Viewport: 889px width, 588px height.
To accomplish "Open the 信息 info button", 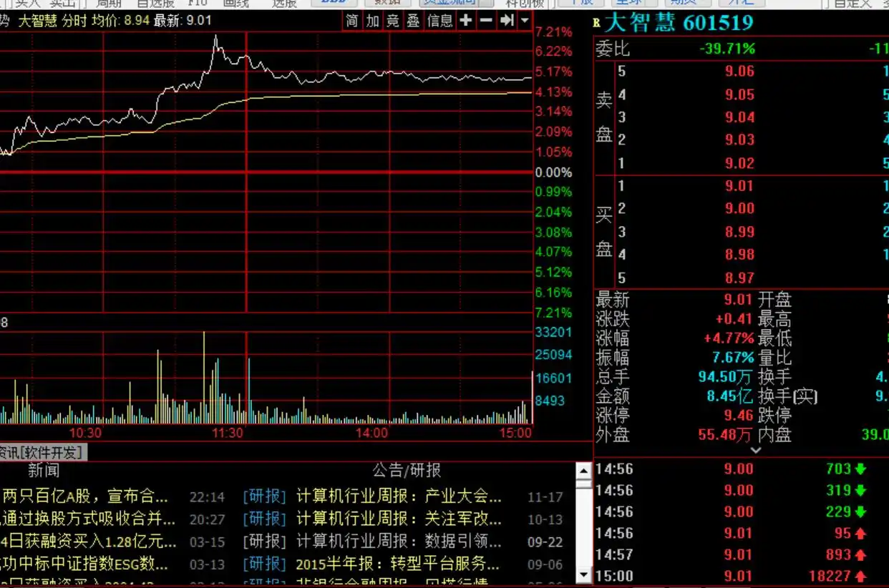I will (439, 21).
